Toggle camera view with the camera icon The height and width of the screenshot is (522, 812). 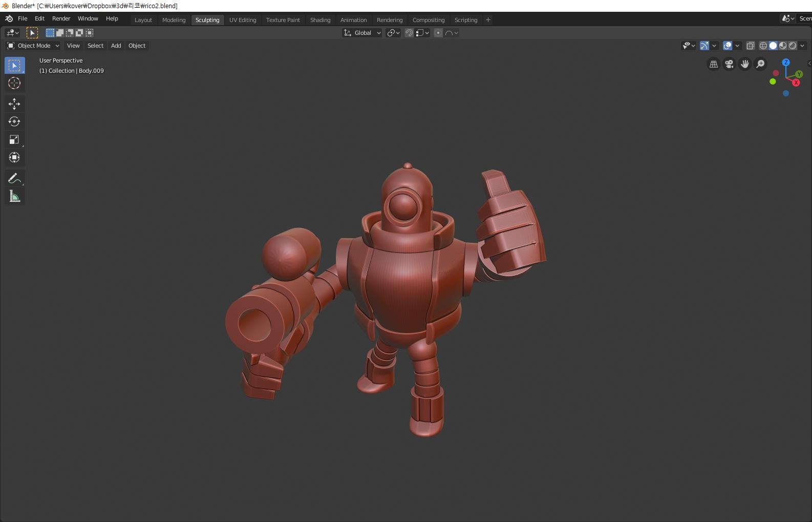tap(729, 64)
